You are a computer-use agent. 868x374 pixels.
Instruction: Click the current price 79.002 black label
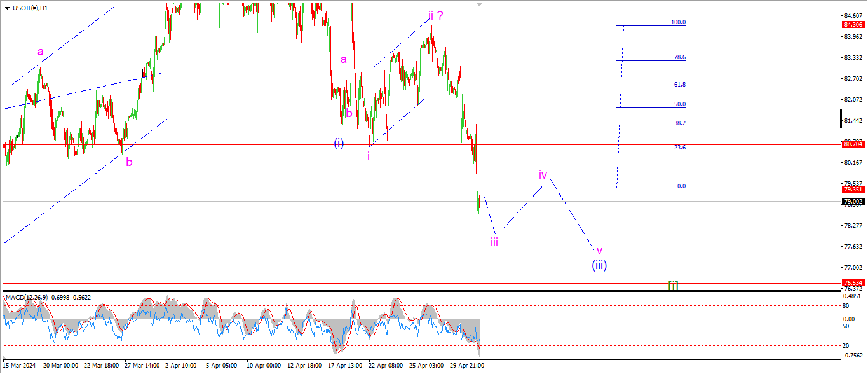click(x=851, y=202)
